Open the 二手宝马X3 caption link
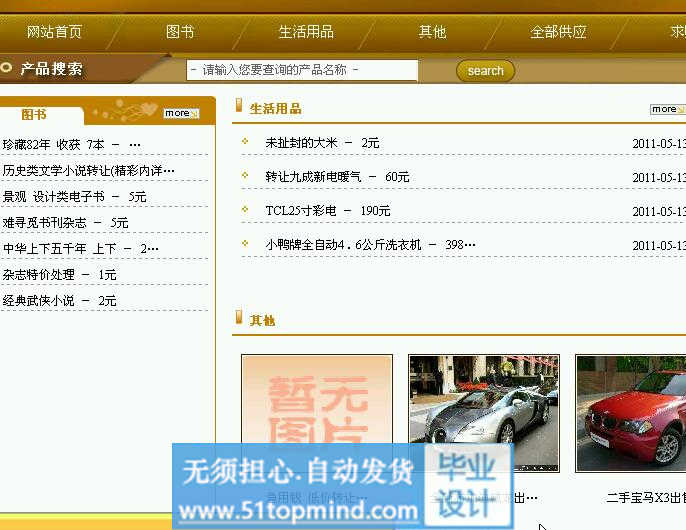The width and height of the screenshot is (686, 530). click(646, 498)
